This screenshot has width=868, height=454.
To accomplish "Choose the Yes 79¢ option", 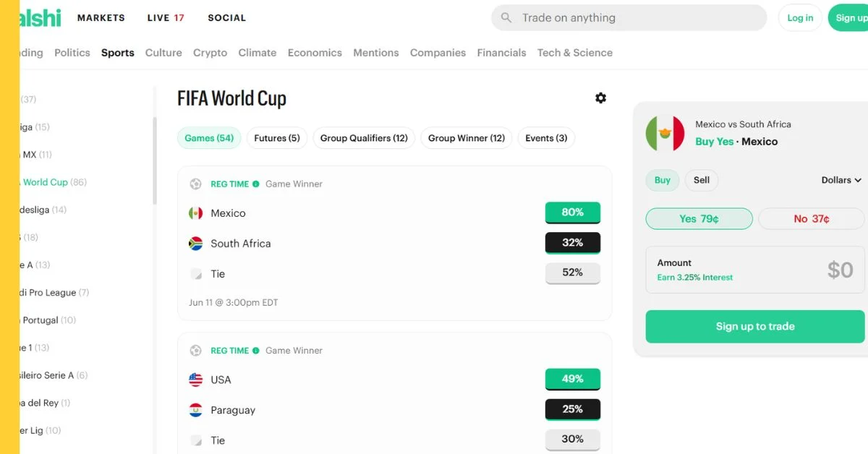I will tap(699, 219).
